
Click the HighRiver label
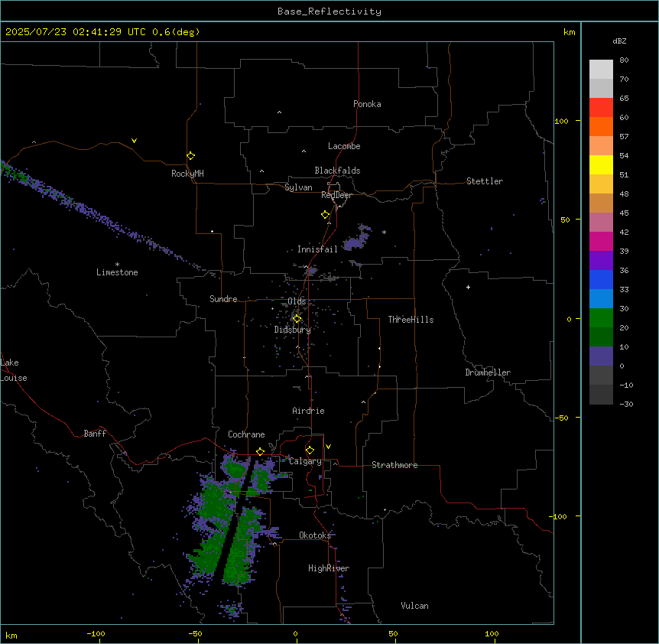[x=329, y=568]
